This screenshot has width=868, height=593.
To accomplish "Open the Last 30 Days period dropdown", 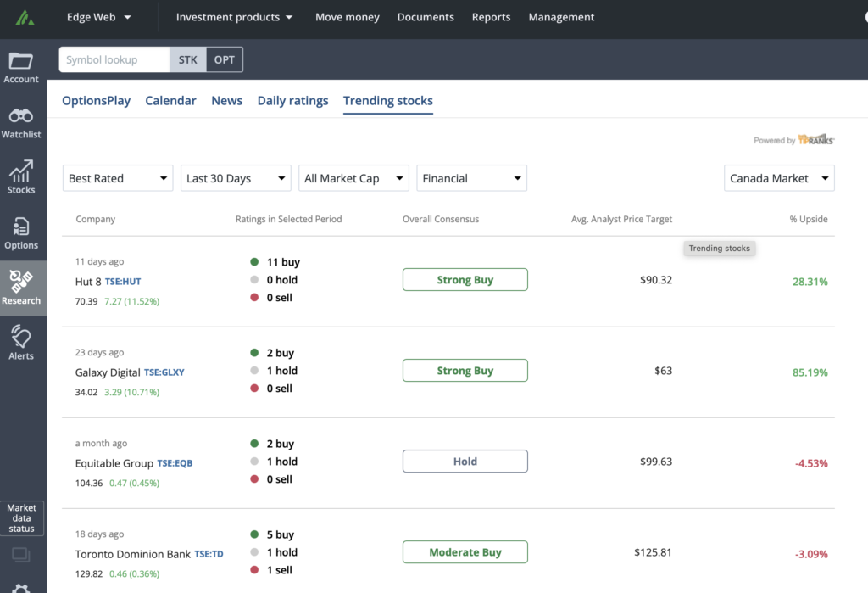I will (x=236, y=178).
